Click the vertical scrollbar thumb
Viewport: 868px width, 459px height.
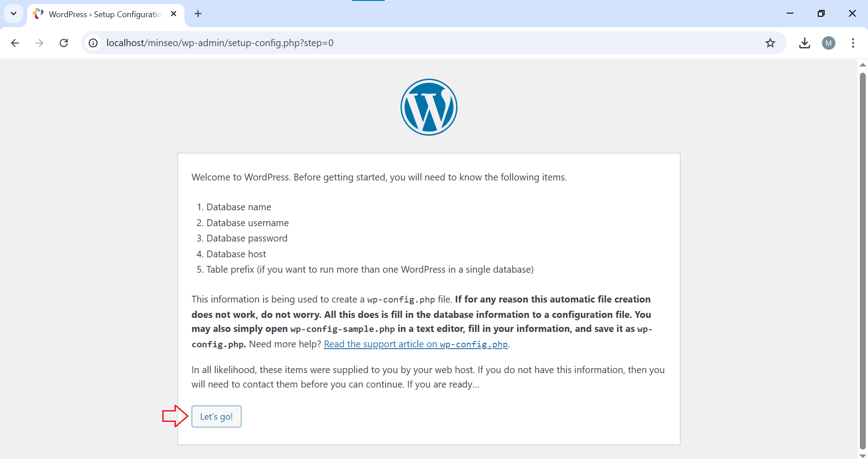(863, 258)
